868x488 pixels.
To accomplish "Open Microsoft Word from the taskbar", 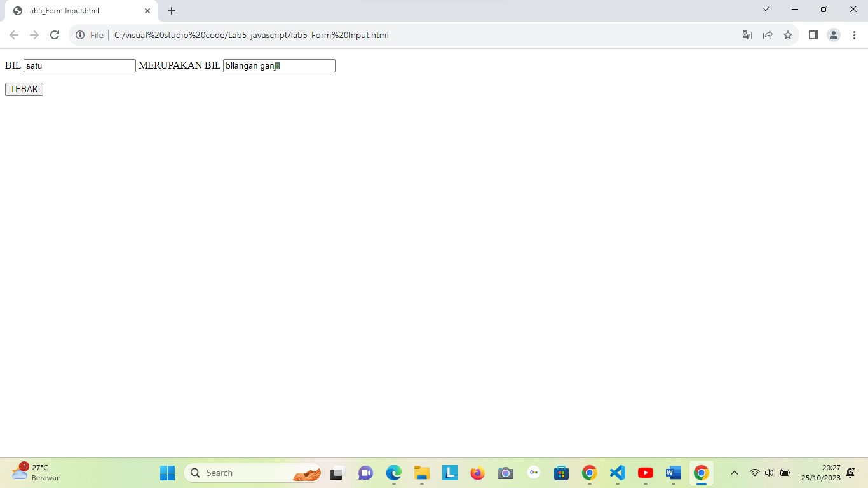I will [673, 473].
